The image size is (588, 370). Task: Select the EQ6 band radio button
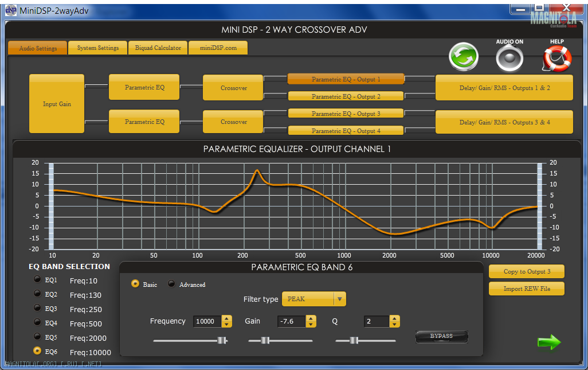(x=37, y=350)
